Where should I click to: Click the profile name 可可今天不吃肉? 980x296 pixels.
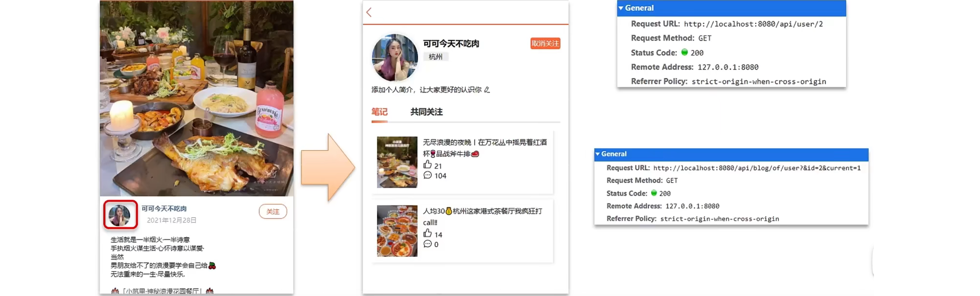point(451,43)
